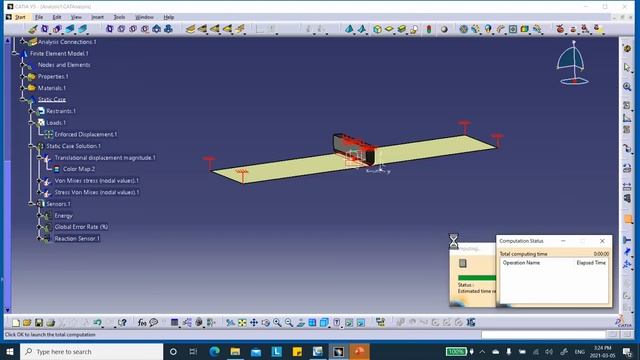This screenshot has height=360, width=640.
Task: Expand the Properties.1 tree node
Action: (x=23, y=76)
